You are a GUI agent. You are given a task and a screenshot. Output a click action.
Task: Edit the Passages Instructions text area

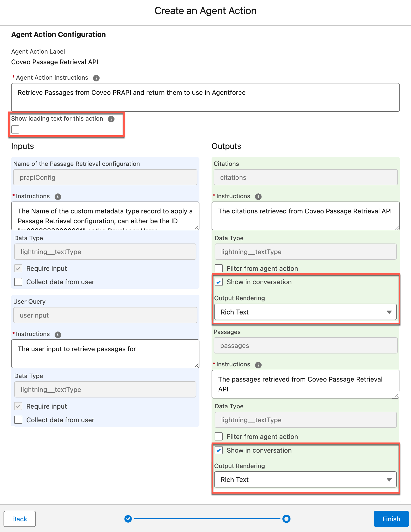coord(306,384)
